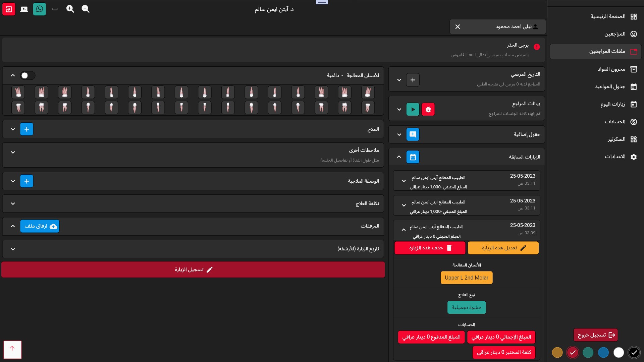Click the plus icon in medical history
This screenshot has width=644, height=362.
(x=413, y=80)
